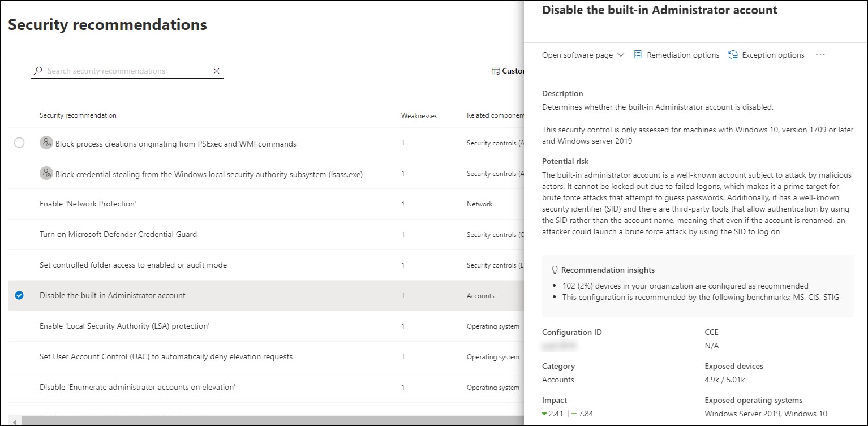This screenshot has height=426, width=868.
Task: Clear the search field with X icon
Action: [x=216, y=71]
